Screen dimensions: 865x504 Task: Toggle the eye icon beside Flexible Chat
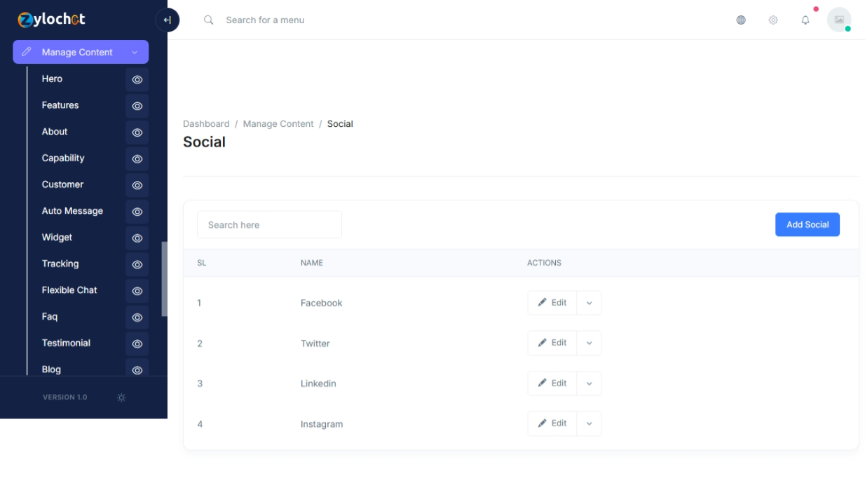(137, 291)
